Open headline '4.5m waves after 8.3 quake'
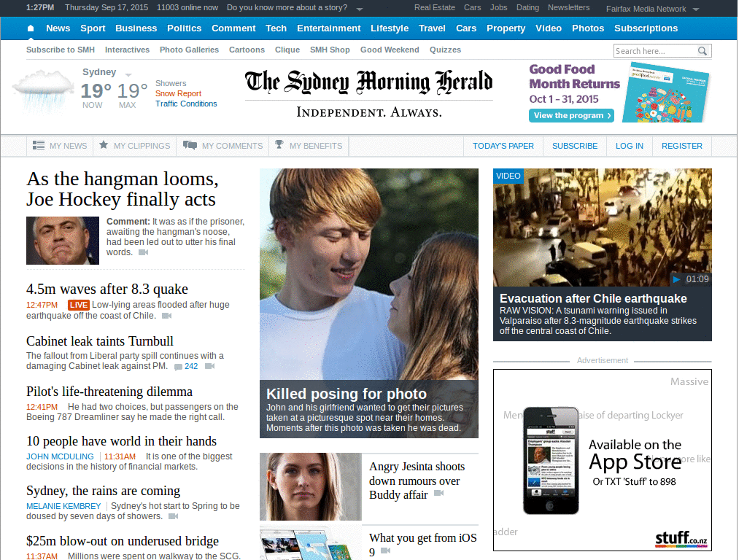Image resolution: width=747 pixels, height=560 pixels. point(107,289)
